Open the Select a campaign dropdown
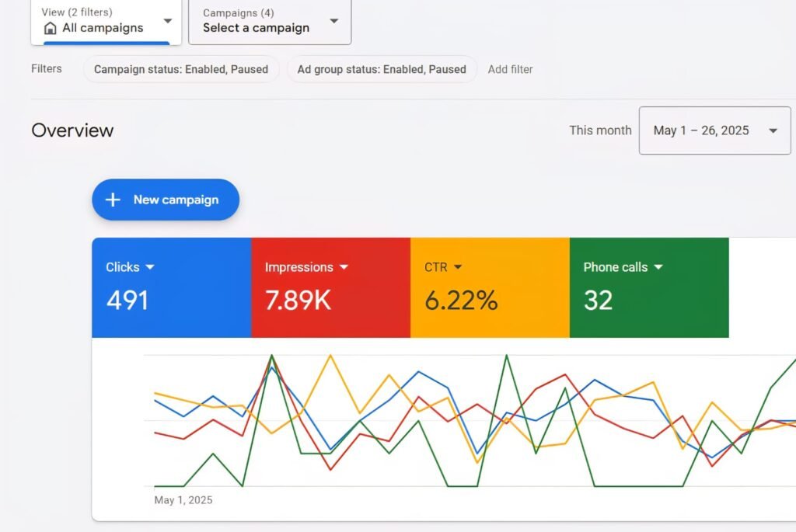The image size is (796, 532). point(269,21)
